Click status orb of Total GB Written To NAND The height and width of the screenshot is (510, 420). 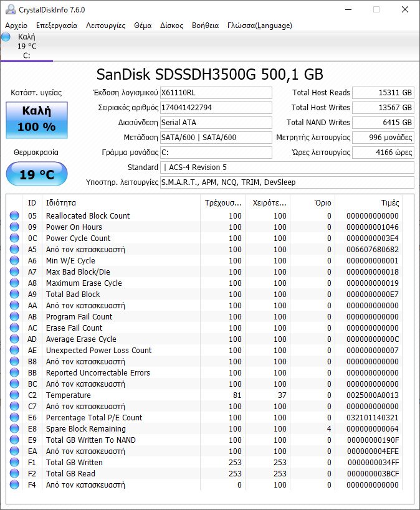click(14, 440)
